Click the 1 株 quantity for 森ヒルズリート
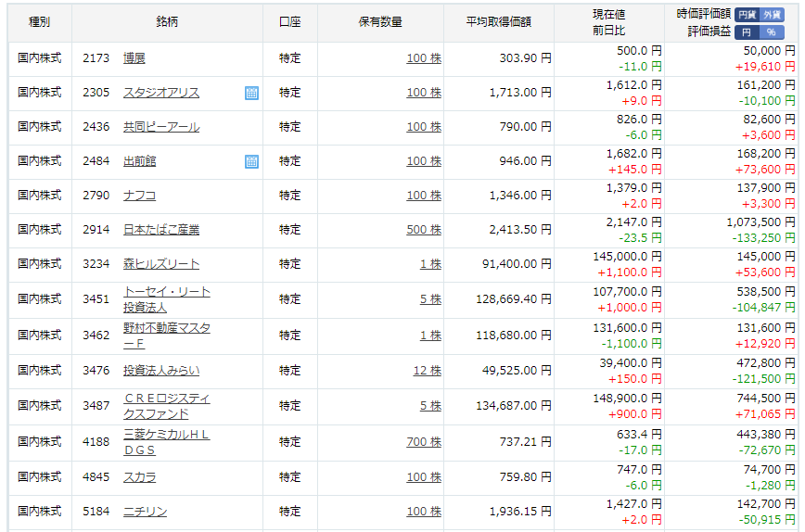805x532 pixels. point(430,264)
